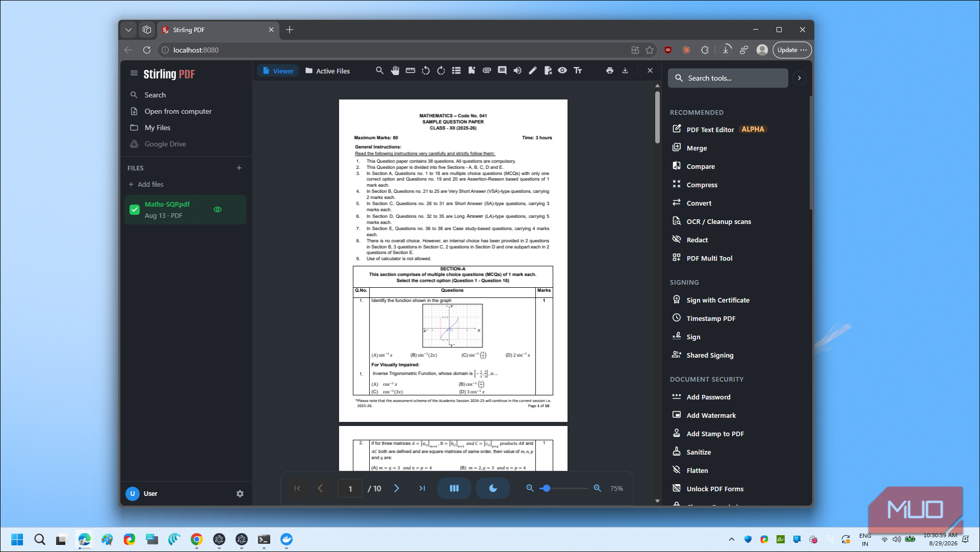Image resolution: width=980 pixels, height=552 pixels.
Task: Click the User avatar
Action: tap(133, 494)
